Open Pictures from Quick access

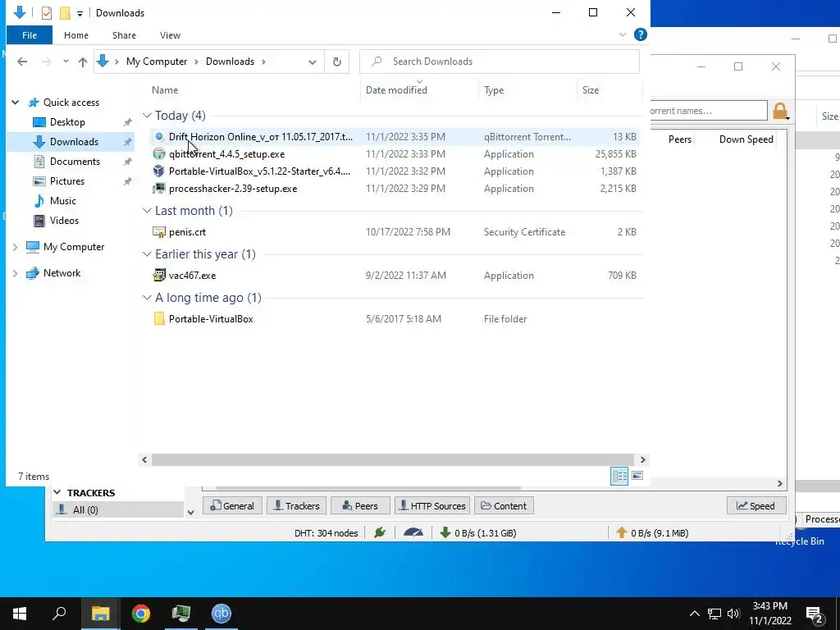pos(67,181)
